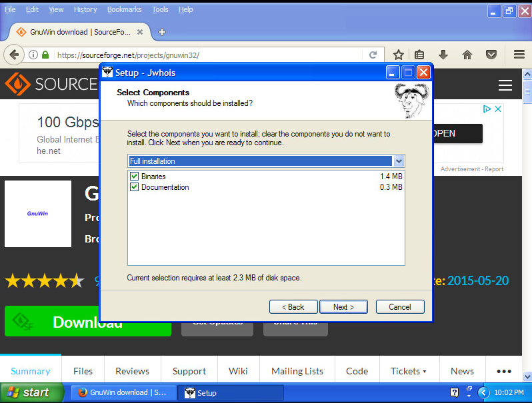Close the Setup - Jwhois dialog
The image size is (532, 403).
(x=424, y=73)
